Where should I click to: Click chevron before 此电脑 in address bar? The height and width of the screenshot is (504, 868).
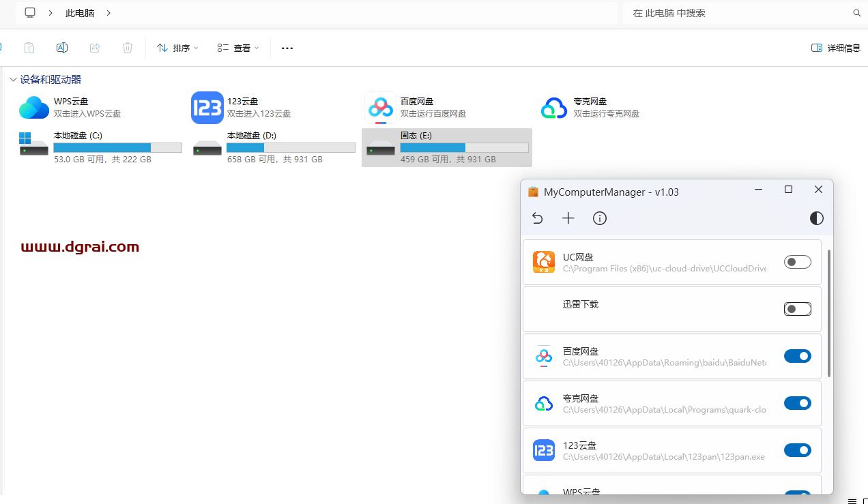coord(51,13)
